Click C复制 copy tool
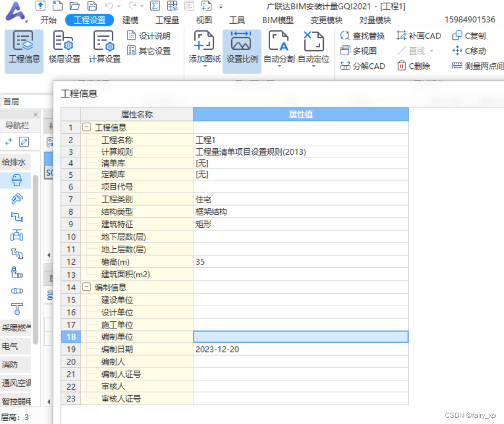The height and width of the screenshot is (424, 504). [x=469, y=36]
